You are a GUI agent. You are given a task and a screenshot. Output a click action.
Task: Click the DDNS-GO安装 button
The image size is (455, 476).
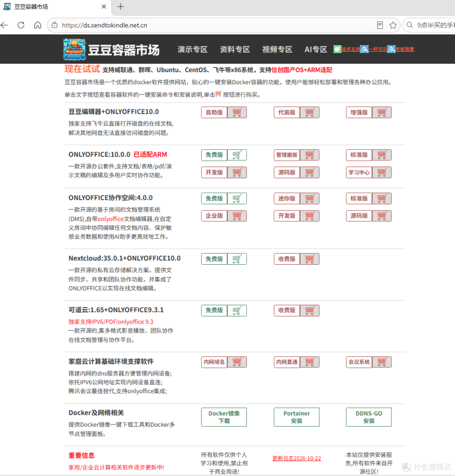point(369,417)
